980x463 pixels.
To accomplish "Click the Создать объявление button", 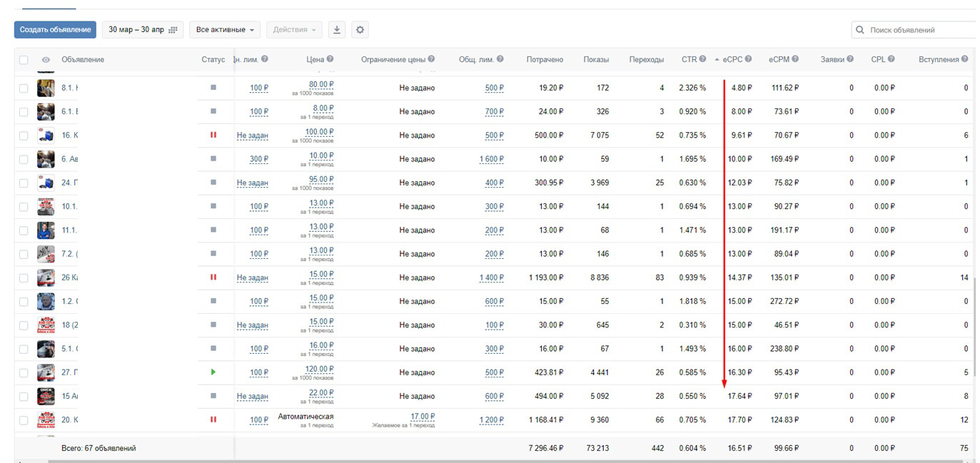I will [x=55, y=30].
